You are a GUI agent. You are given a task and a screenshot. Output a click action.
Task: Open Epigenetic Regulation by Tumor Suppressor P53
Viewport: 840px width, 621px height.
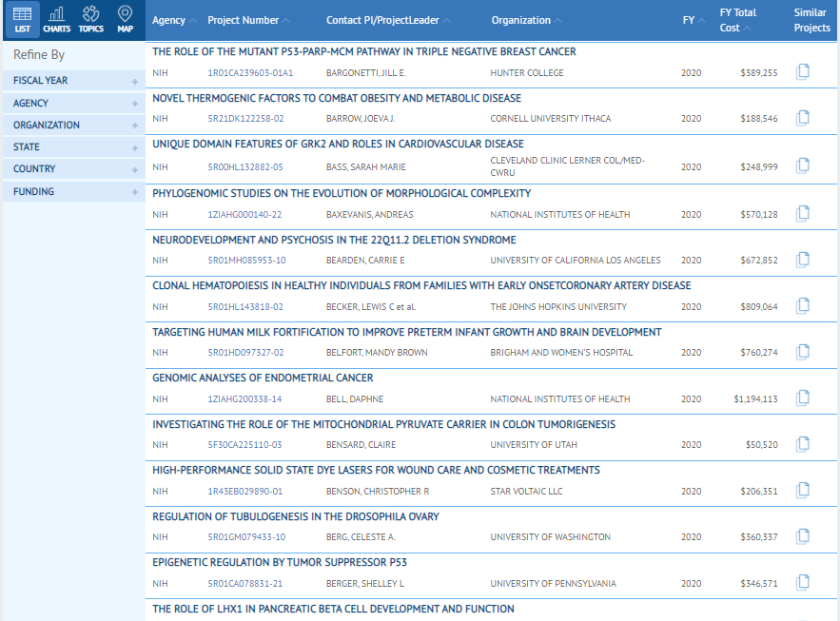click(x=280, y=563)
